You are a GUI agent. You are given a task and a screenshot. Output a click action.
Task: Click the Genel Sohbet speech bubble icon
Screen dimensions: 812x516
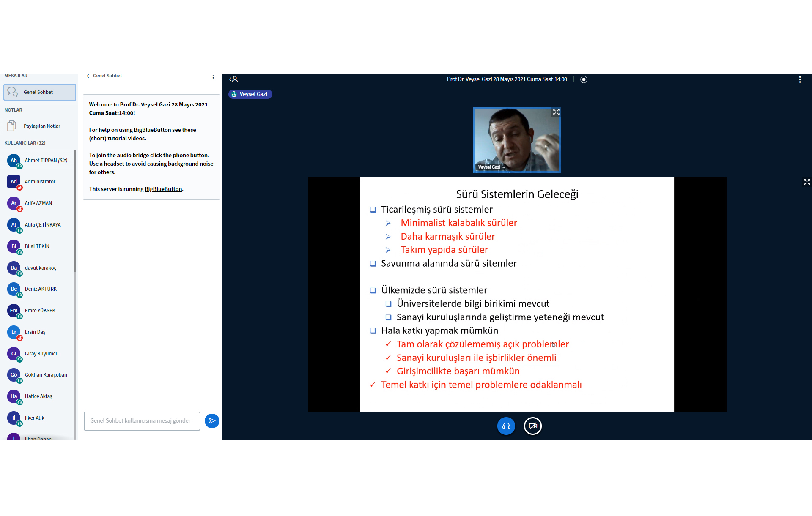tap(13, 92)
